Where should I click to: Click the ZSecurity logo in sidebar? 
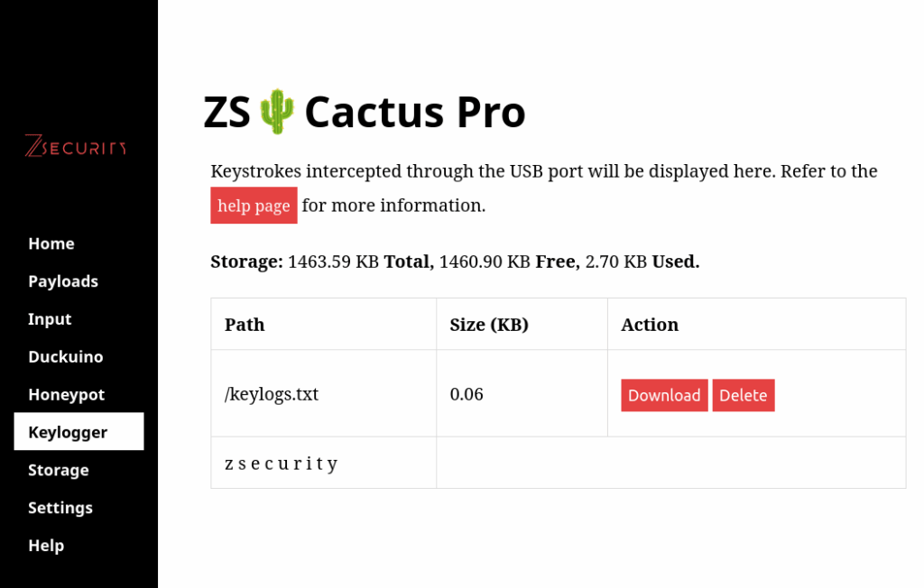[x=76, y=146]
